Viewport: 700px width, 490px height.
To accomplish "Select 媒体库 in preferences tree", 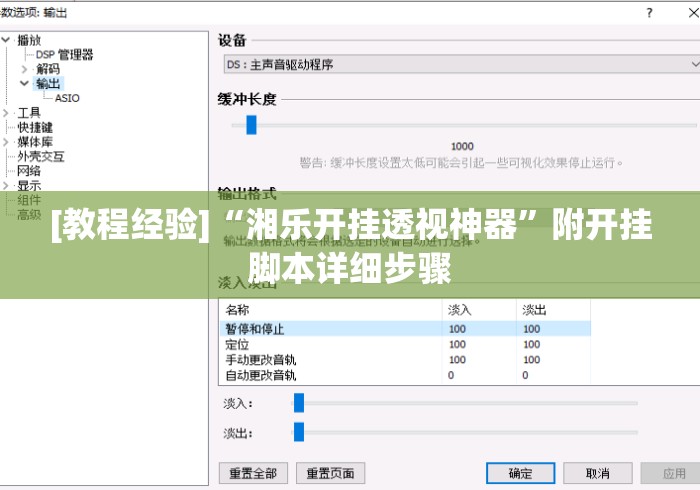I will [x=35, y=142].
